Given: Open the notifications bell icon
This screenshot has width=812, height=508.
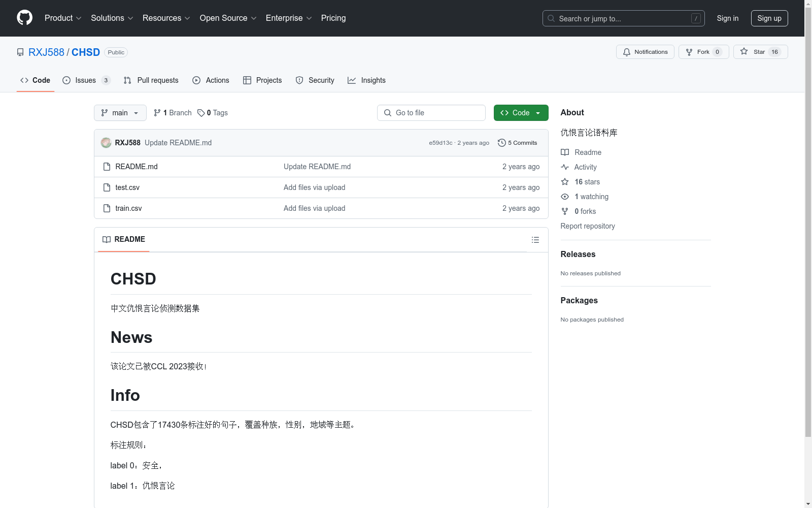Looking at the screenshot, I should pos(627,52).
